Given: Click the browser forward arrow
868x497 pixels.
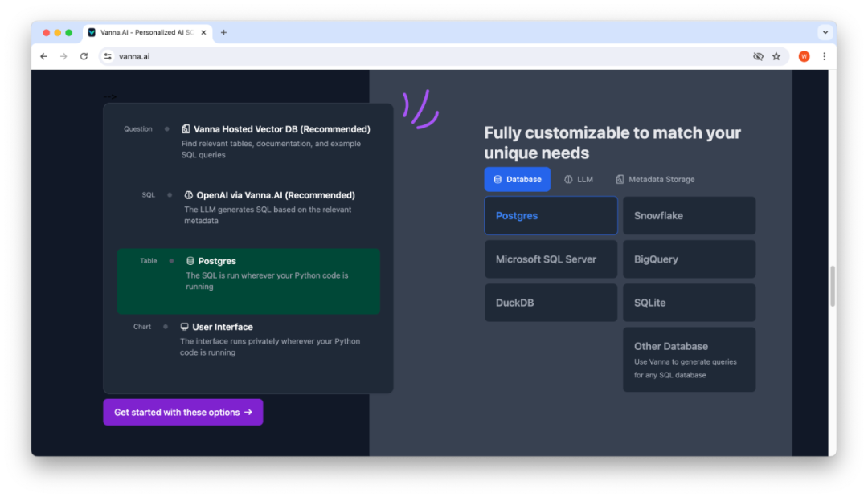Looking at the screenshot, I should (63, 56).
